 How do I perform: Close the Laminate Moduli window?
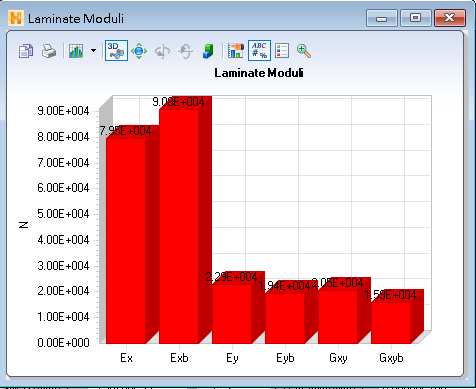(450, 18)
